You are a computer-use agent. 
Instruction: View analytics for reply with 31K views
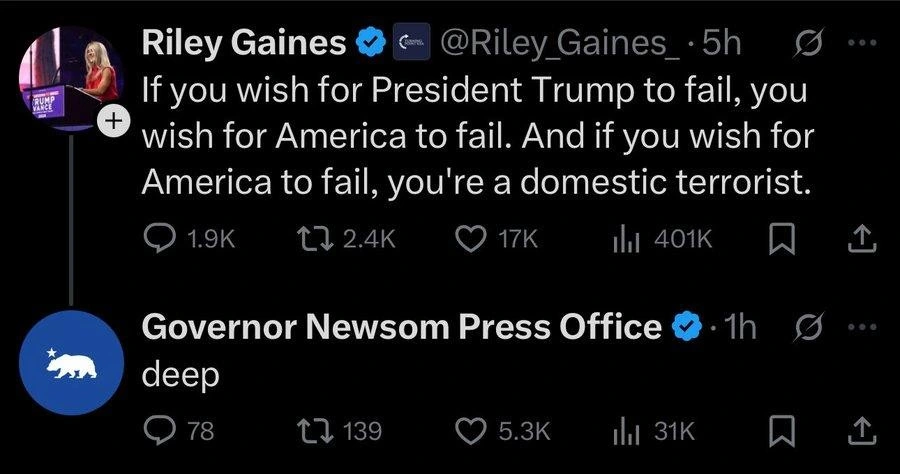click(x=628, y=431)
